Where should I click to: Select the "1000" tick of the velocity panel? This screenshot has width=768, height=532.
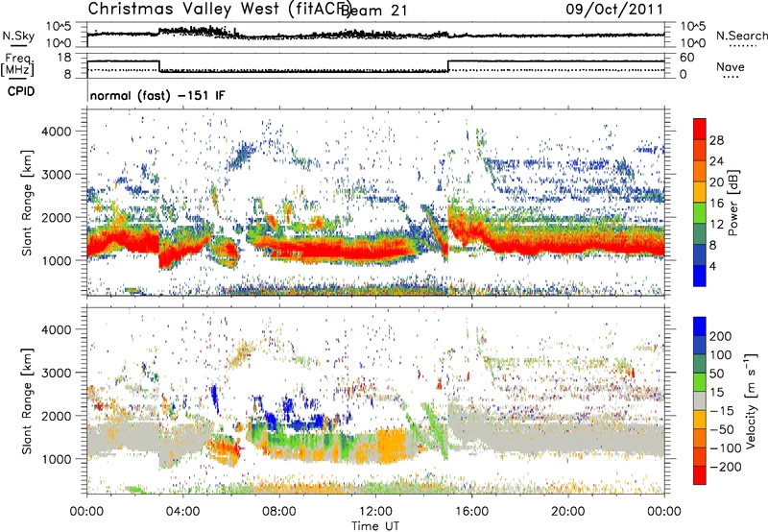tap(57, 459)
